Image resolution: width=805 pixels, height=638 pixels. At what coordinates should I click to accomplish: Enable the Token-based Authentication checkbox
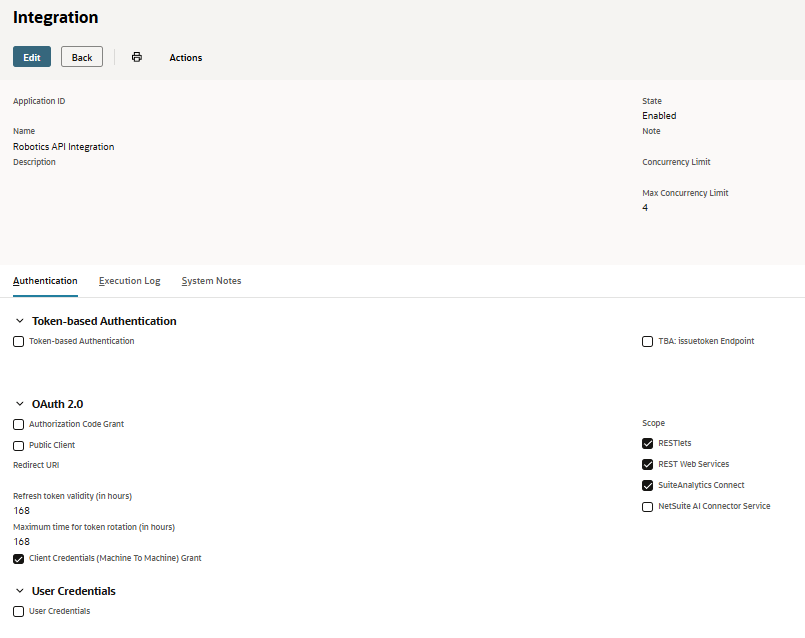pyautogui.click(x=19, y=342)
